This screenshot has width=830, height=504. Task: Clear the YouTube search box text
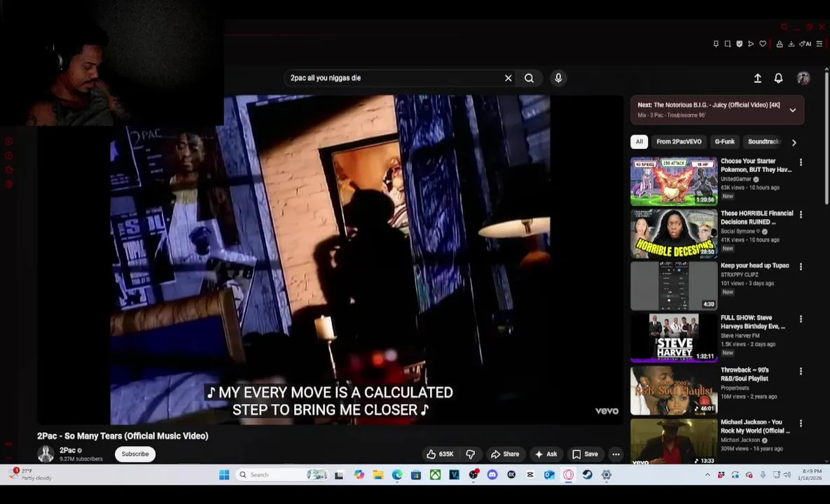[x=509, y=78]
